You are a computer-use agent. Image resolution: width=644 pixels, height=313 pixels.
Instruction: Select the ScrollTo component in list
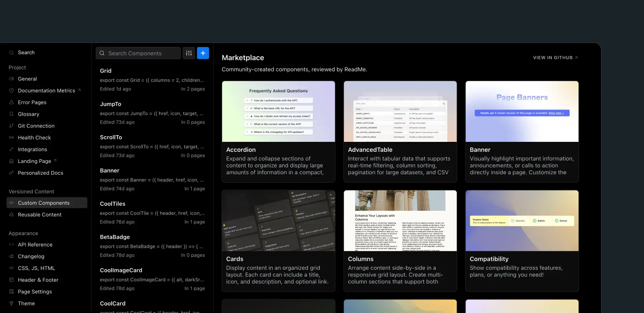(152, 146)
